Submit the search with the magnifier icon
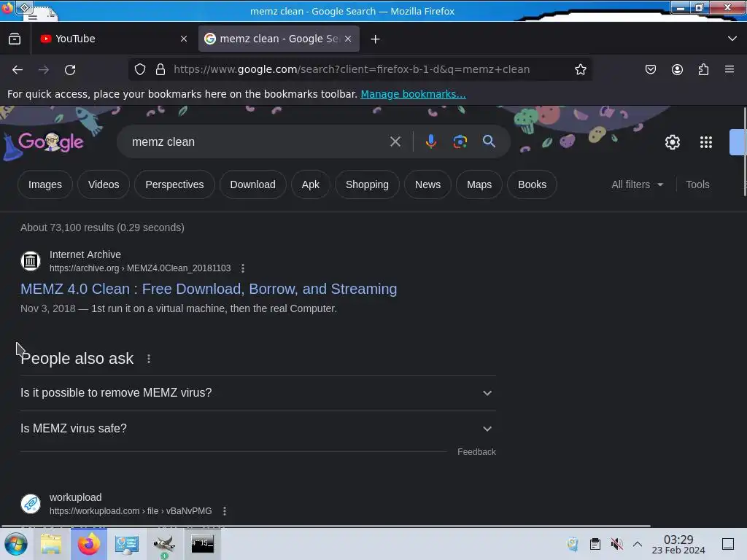This screenshot has width=747, height=560. (489, 141)
